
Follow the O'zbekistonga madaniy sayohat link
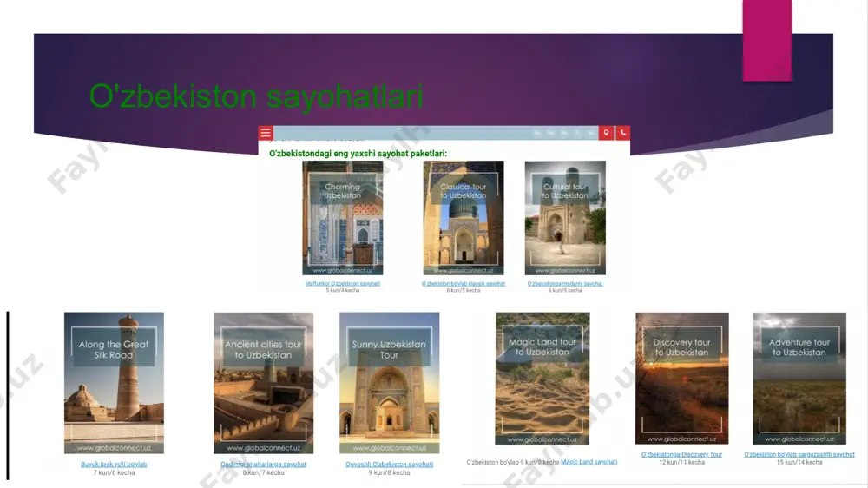(x=565, y=284)
